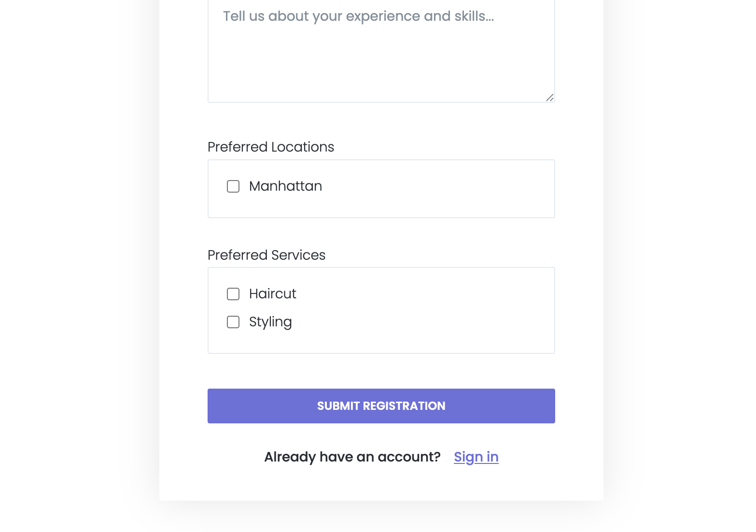756x532 pixels.
Task: Click the Preferred Services heading
Action: (266, 255)
